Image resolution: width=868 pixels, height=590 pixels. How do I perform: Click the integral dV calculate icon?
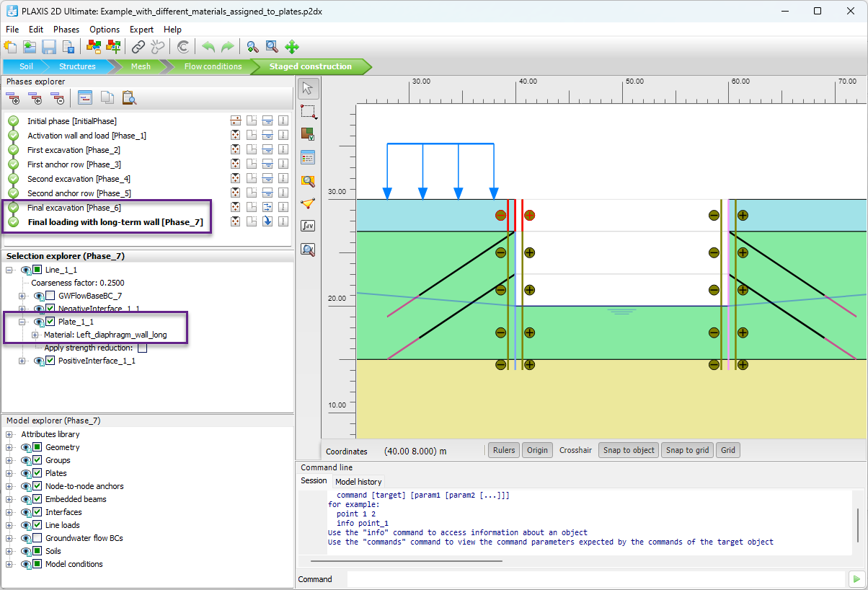coord(308,226)
